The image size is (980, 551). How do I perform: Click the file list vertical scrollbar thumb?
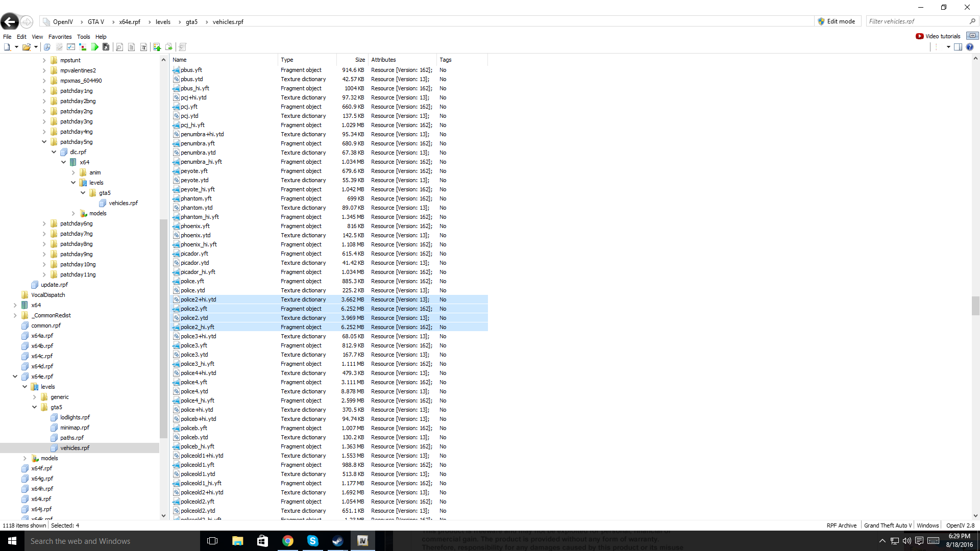[975, 306]
